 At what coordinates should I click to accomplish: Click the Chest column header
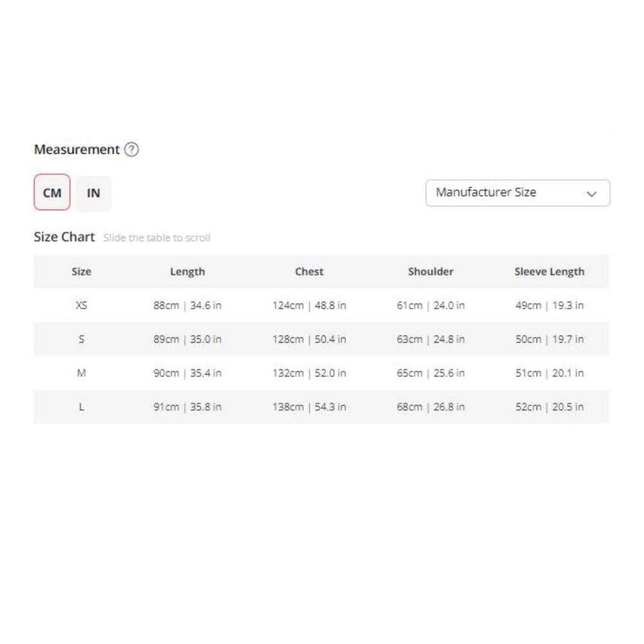point(309,271)
